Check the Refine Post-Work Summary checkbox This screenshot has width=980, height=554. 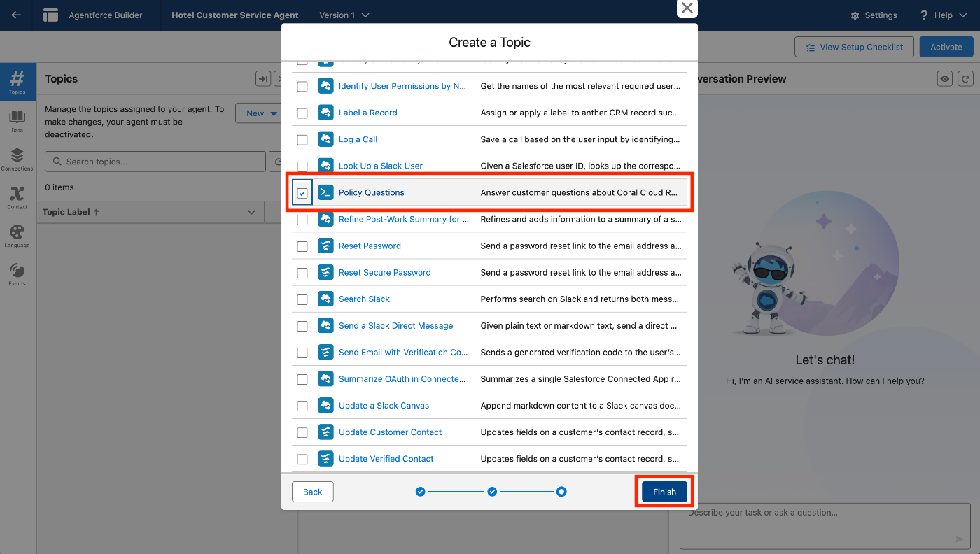tap(302, 220)
